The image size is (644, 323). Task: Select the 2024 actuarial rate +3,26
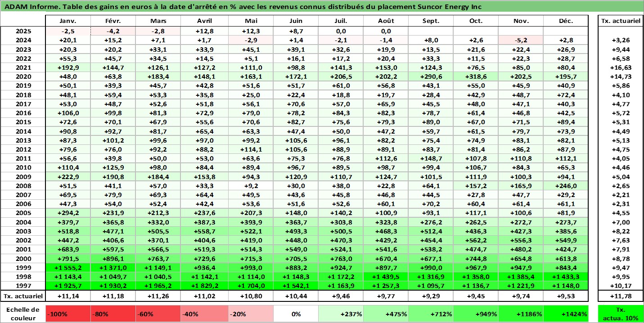point(621,40)
